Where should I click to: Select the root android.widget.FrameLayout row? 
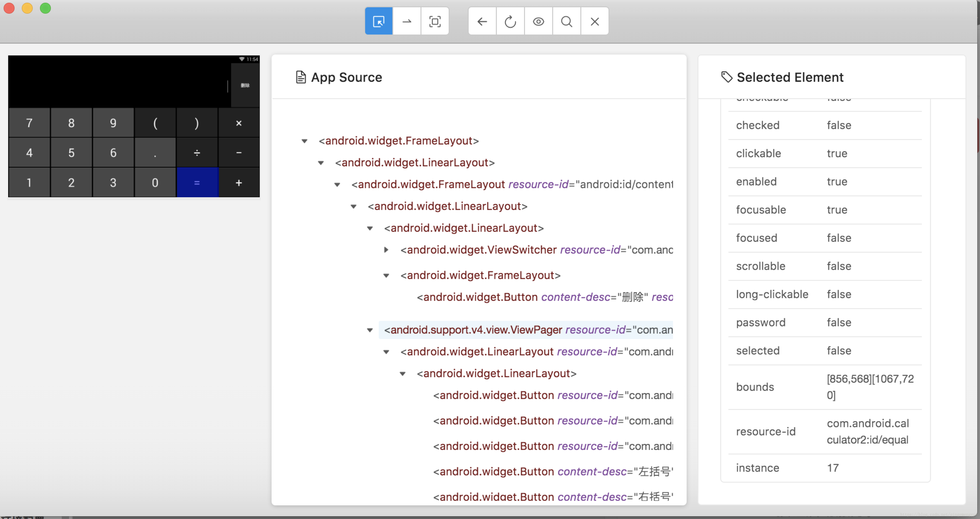tap(399, 141)
